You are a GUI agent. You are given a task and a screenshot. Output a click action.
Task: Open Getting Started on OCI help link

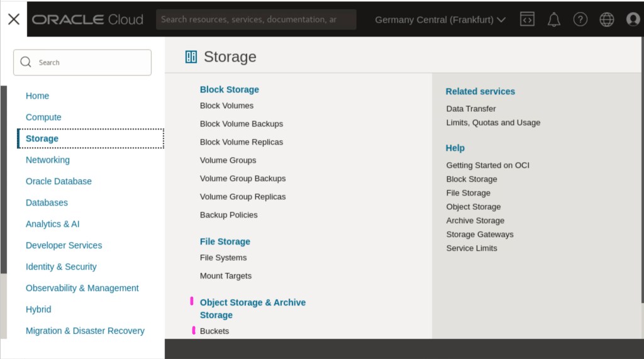[487, 165]
